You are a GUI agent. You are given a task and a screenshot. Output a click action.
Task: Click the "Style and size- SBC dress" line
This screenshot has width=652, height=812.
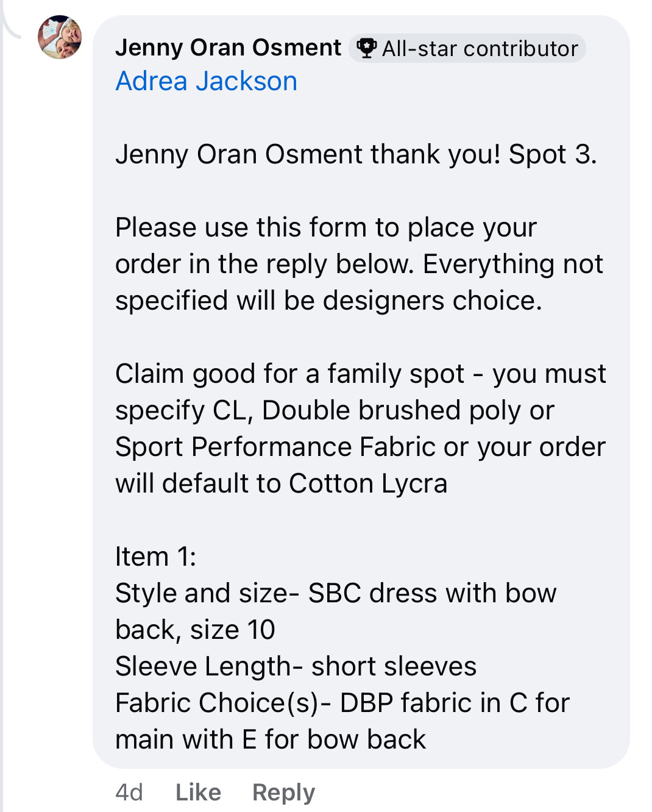[x=336, y=593]
